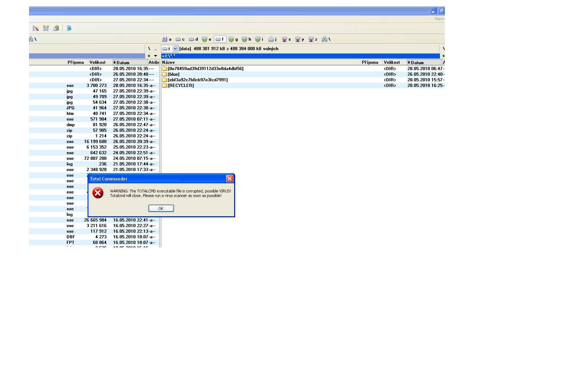Select left panel exe file sized 26 665 984
The height and width of the screenshot is (368, 588).
(x=94, y=220)
